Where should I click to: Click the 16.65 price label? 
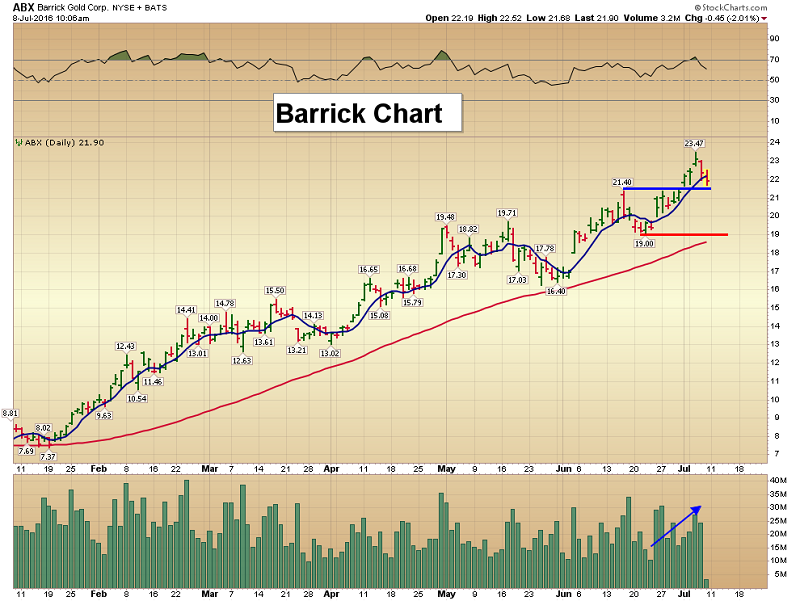[368, 269]
